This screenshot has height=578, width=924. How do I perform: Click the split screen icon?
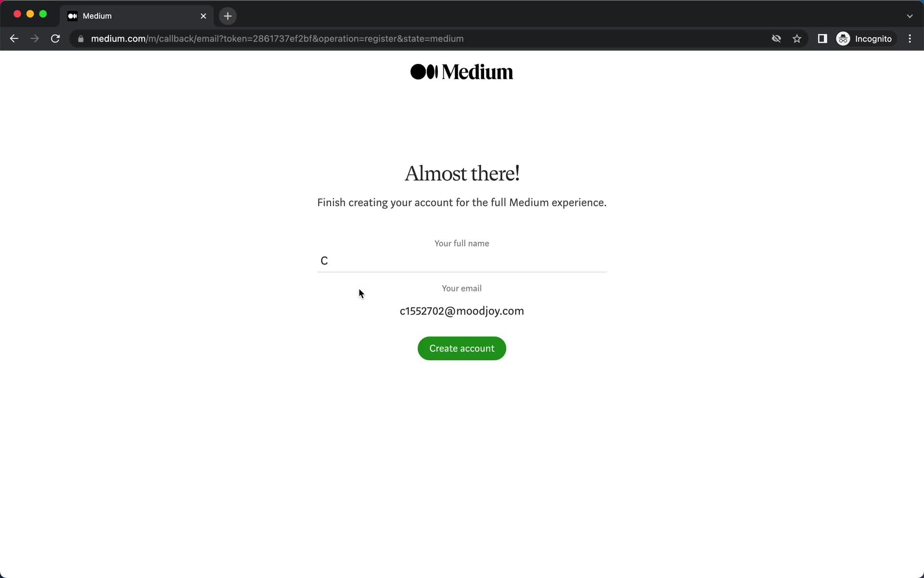click(823, 39)
